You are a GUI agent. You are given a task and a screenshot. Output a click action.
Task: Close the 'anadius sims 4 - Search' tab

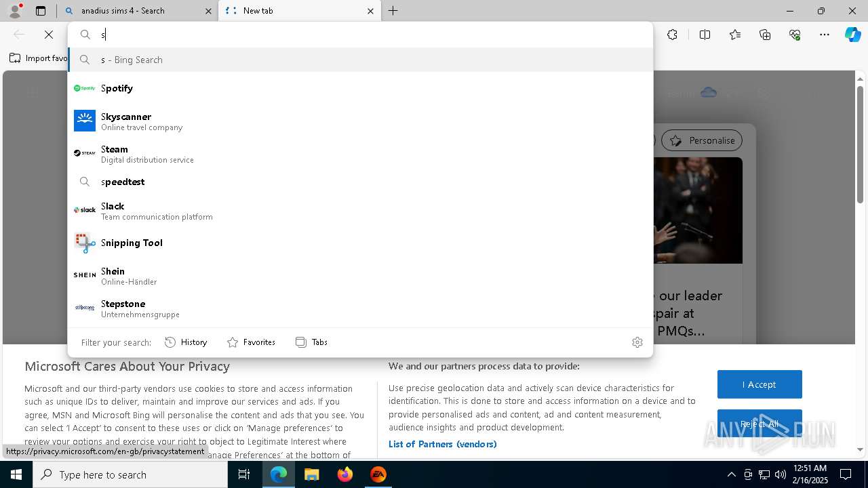click(x=208, y=11)
